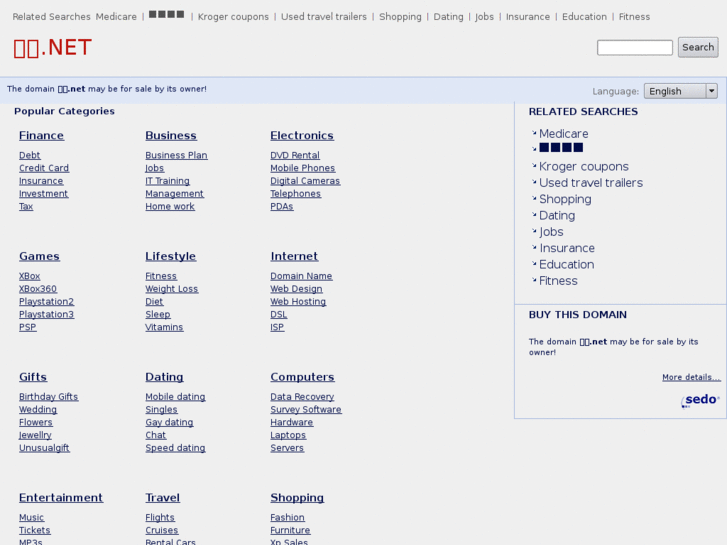Open the Business Plan link
727x545 pixels.
pyautogui.click(x=176, y=155)
